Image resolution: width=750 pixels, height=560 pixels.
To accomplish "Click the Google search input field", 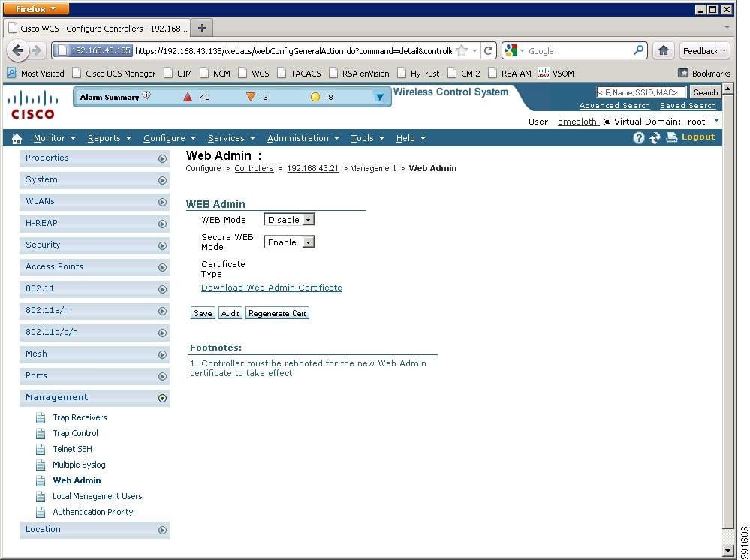I will 579,51.
